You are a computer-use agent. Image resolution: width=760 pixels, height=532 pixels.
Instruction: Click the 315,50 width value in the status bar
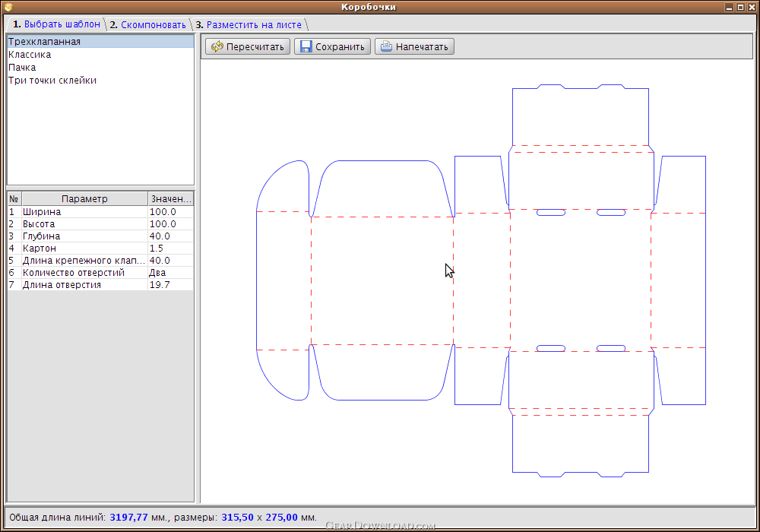[x=237, y=517]
